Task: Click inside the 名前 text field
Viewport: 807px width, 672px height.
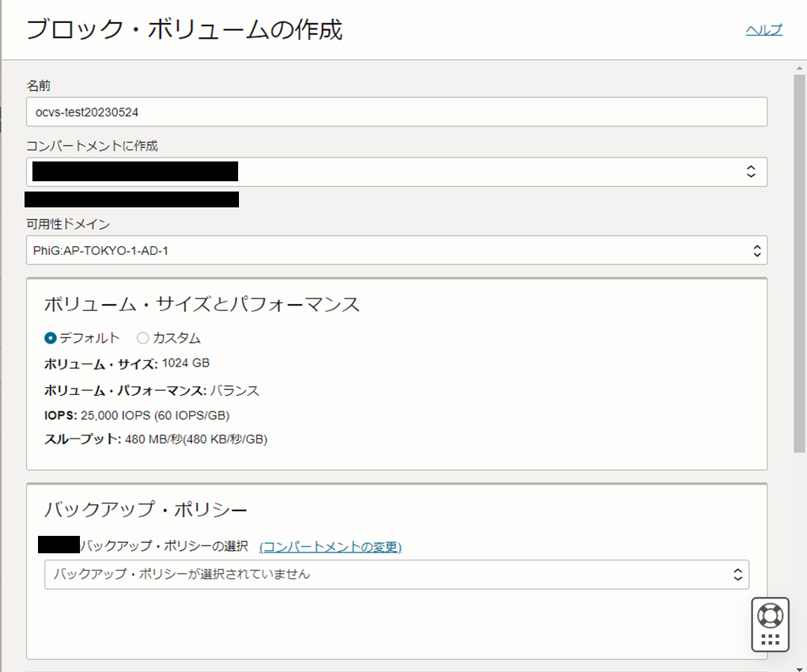Action: 396,112
